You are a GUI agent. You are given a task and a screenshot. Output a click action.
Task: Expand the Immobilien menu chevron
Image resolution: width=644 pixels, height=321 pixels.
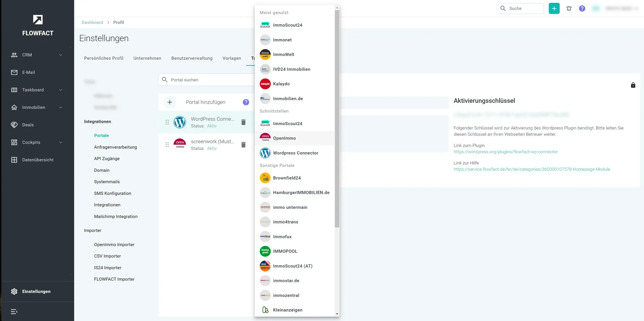(61, 108)
